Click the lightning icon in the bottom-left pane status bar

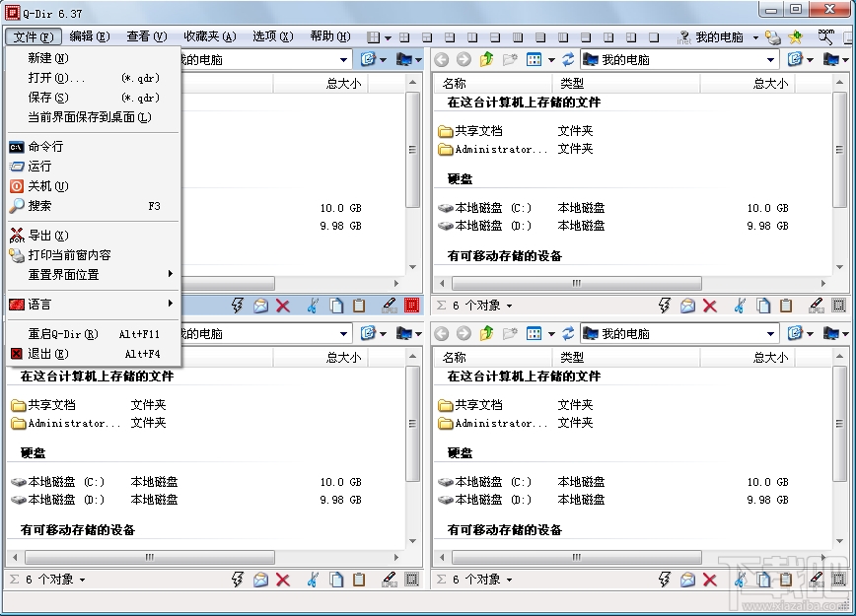[237, 580]
